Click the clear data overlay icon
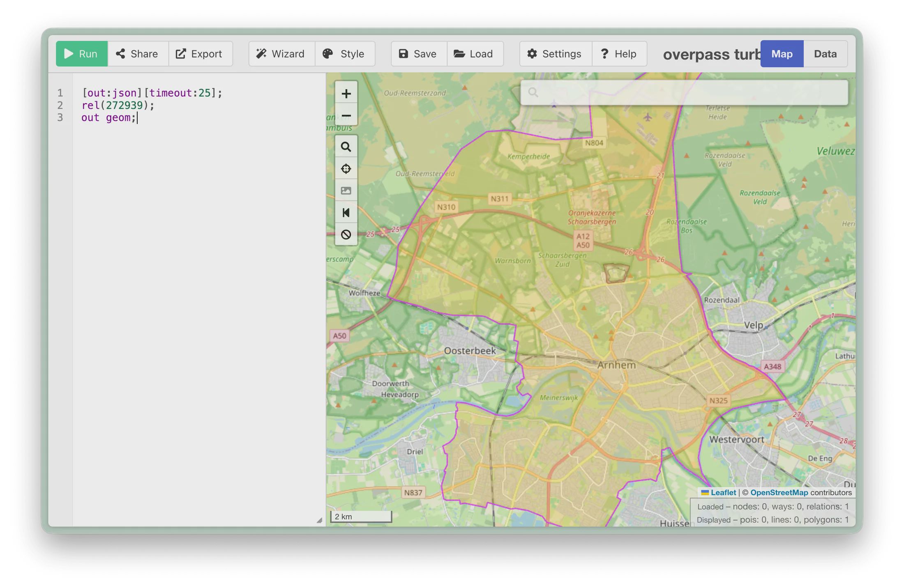 click(x=346, y=234)
